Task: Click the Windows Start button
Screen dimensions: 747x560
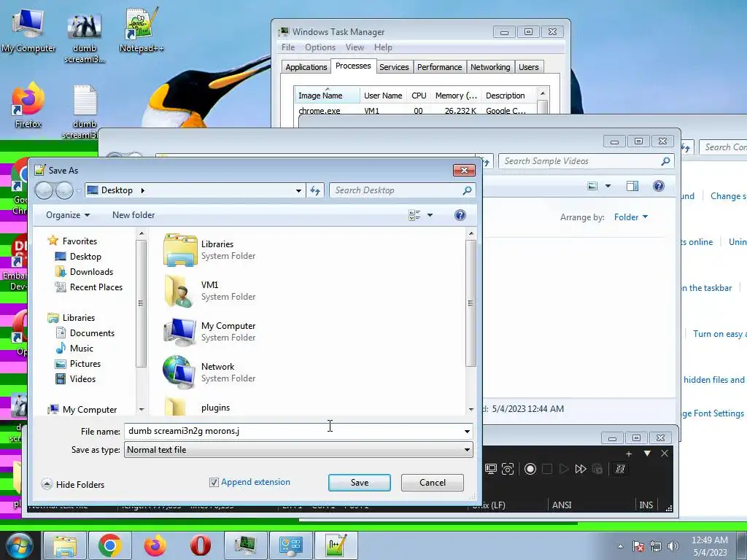Action: [x=19, y=545]
